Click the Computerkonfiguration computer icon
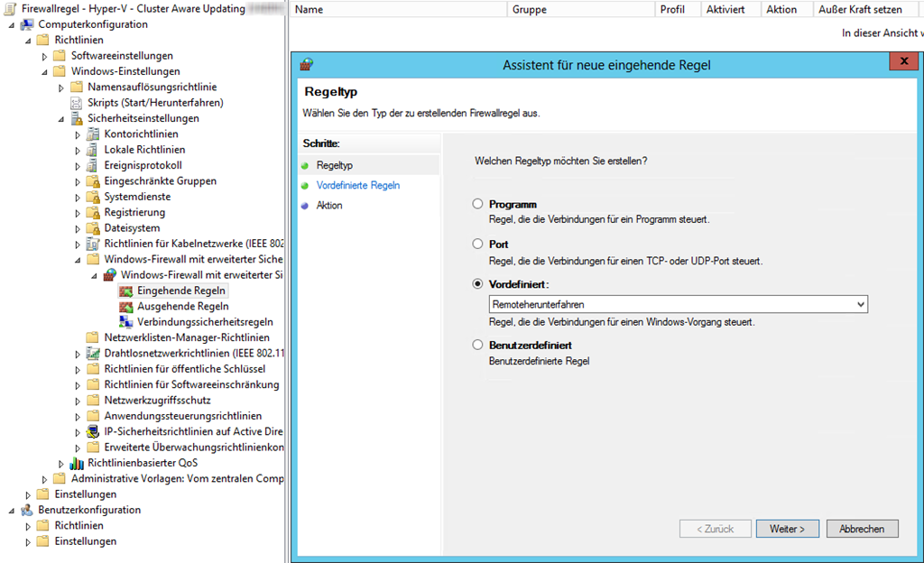The height and width of the screenshot is (563, 924). (x=26, y=24)
